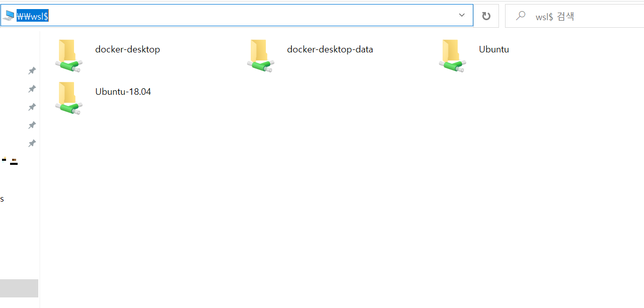Select the Ubuntu-18.04 network folder icon
This screenshot has height=308, width=644.
coord(68,98)
